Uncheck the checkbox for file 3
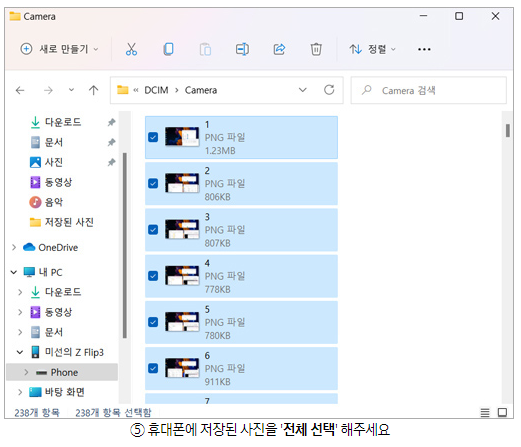Screen dimensions: 521x447 pos(153,230)
